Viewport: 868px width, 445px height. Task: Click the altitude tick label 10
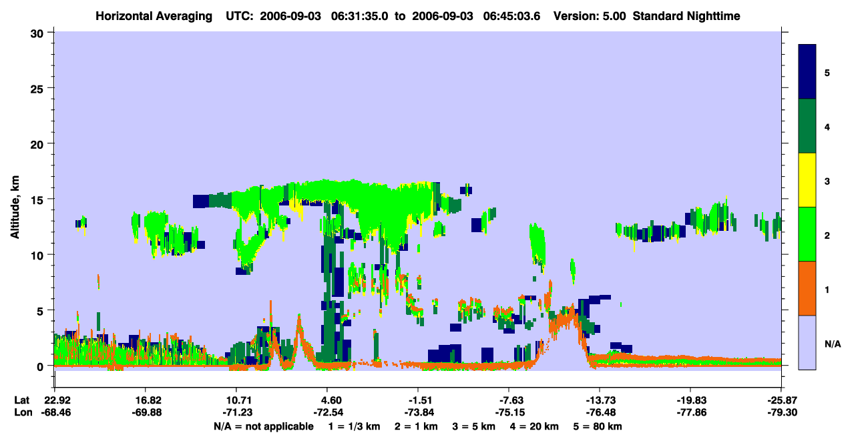click(x=39, y=256)
